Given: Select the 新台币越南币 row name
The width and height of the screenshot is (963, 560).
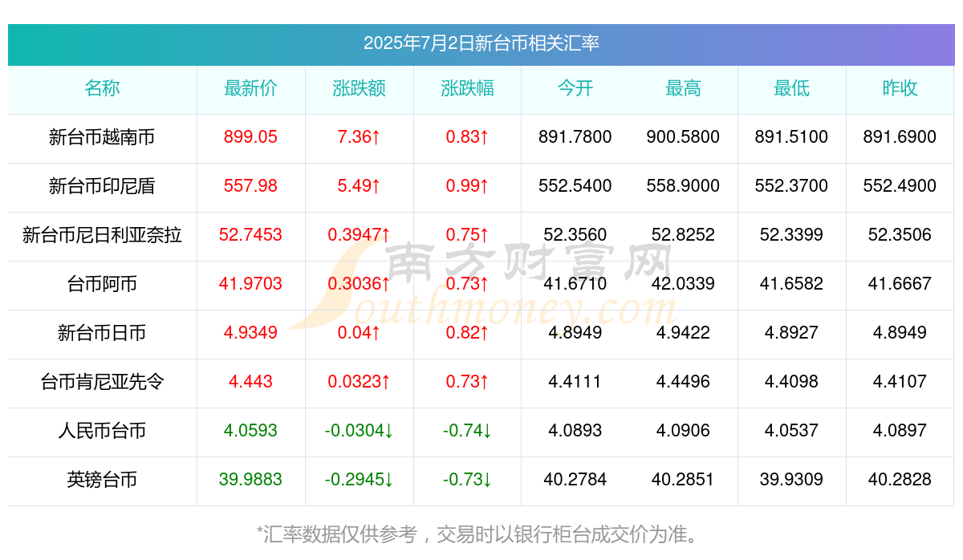Looking at the screenshot, I should (x=102, y=137).
